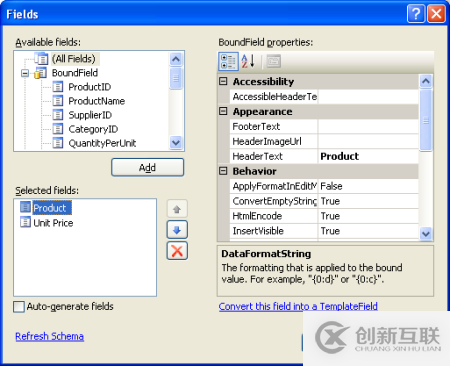The height and width of the screenshot is (366, 450).
Task: Click the HeaderImageUrl value field
Action: pos(368,141)
